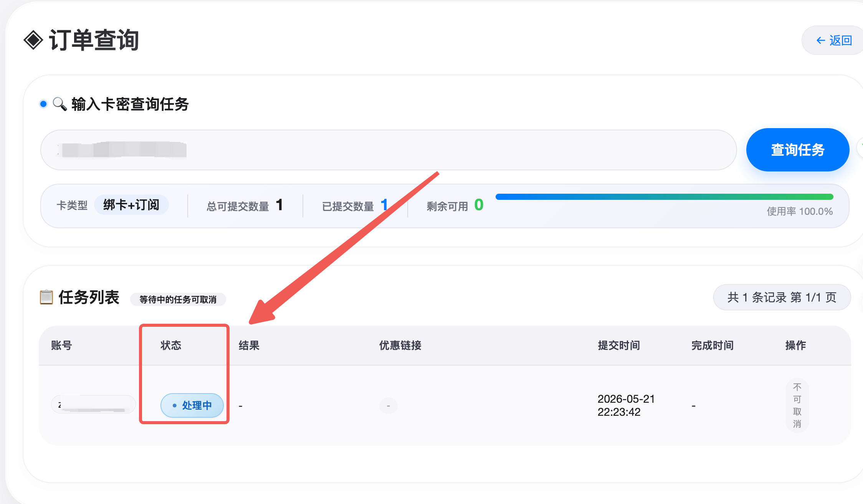This screenshot has height=504, width=863.
Task: Click the 返回 back button
Action: (x=833, y=40)
